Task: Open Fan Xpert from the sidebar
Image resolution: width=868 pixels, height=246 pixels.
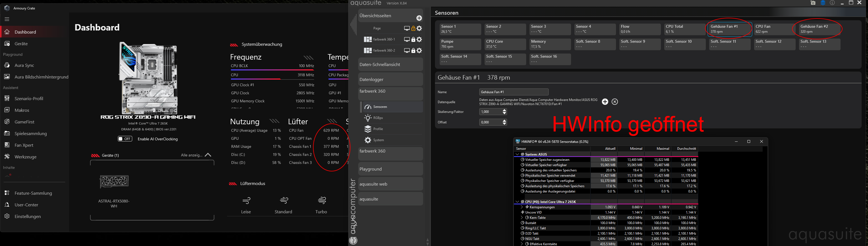Action: tap(24, 145)
